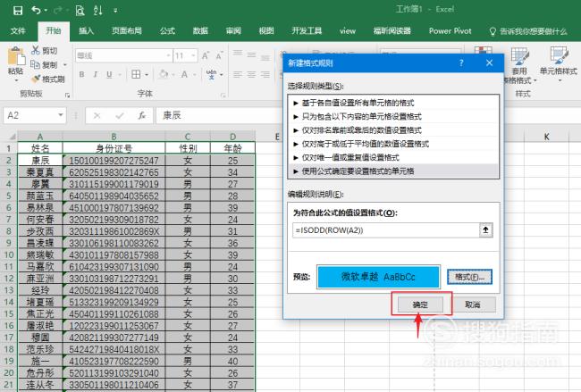The width and height of the screenshot is (581, 392).
Task: Toggle Bold formatting
Action: [82, 74]
